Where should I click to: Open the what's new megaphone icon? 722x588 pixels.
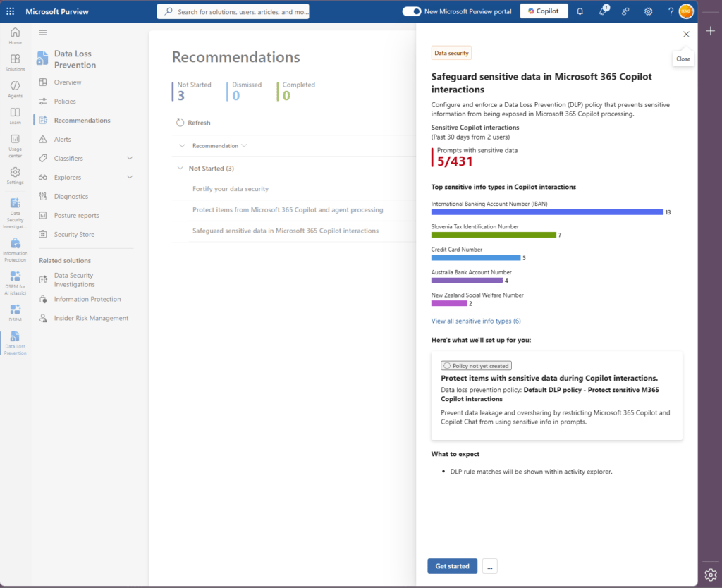[604, 11]
